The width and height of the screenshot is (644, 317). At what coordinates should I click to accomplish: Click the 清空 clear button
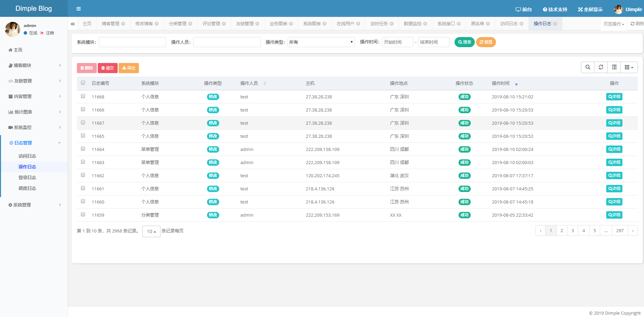[x=108, y=68]
